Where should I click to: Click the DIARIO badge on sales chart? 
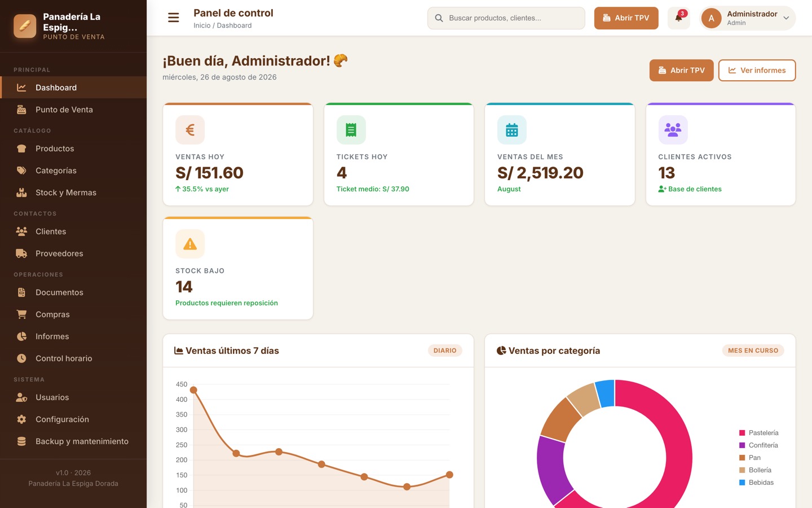coord(445,351)
